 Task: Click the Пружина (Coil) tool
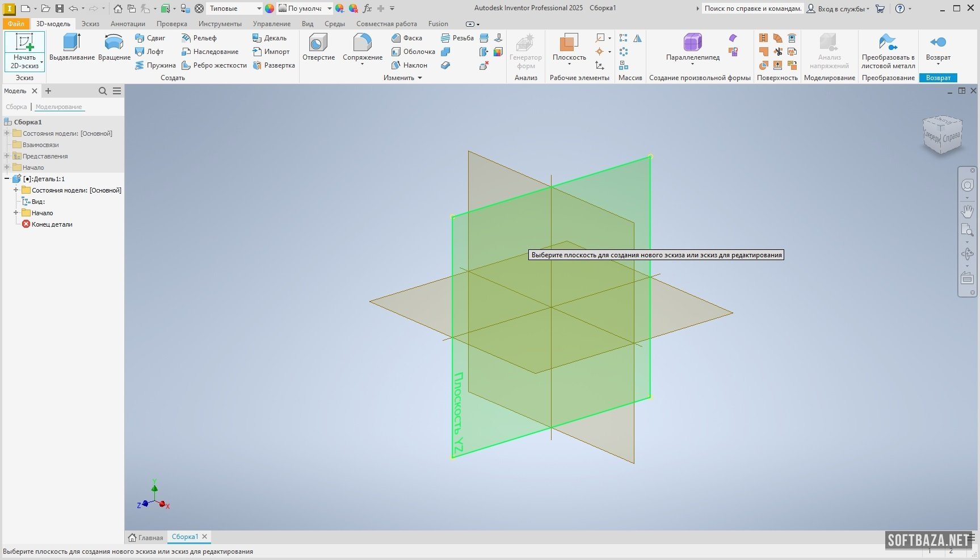coord(155,65)
